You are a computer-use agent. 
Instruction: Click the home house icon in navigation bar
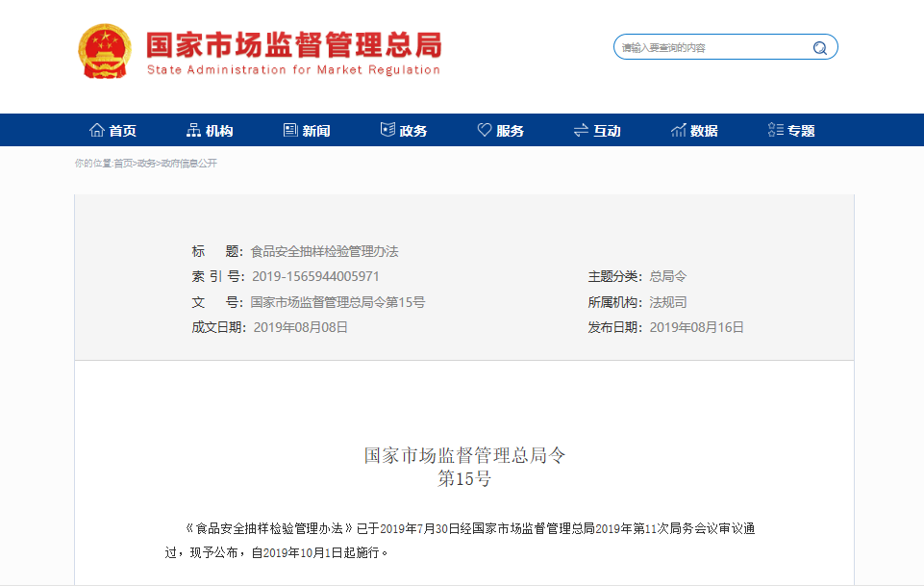97,131
